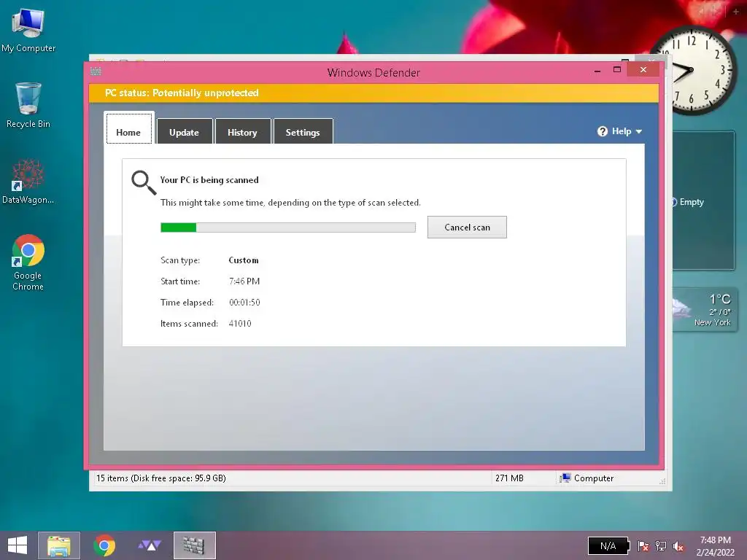Click the taskbar clock showing 7:48 PM
Screen dimensions: 747x560
716,545
